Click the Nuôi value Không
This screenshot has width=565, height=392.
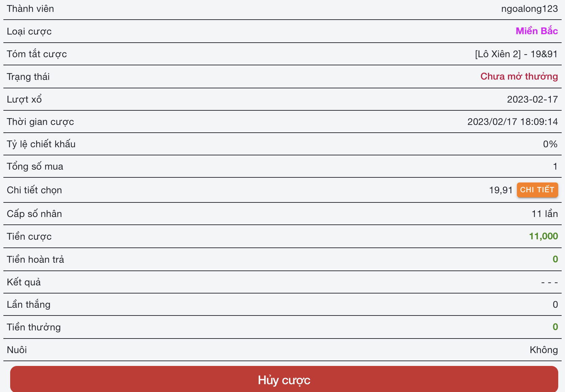coord(543,350)
